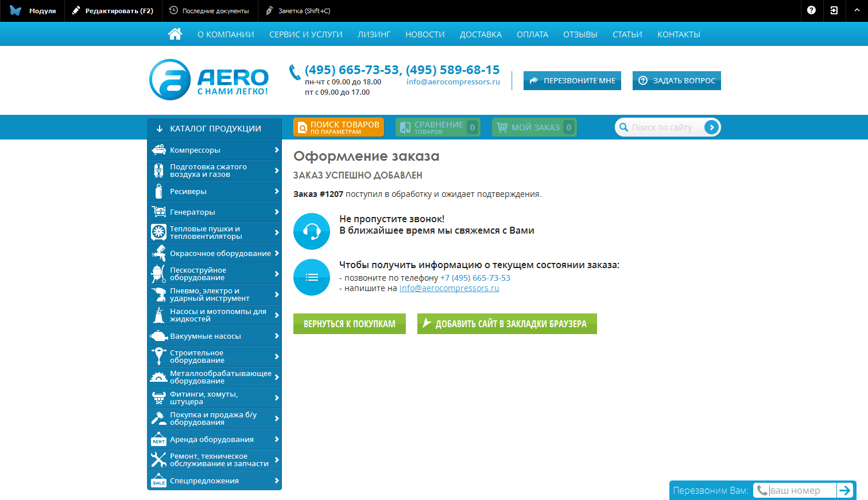Click Вернуться к покупкам button
This screenshot has height=500, width=868.
(350, 324)
